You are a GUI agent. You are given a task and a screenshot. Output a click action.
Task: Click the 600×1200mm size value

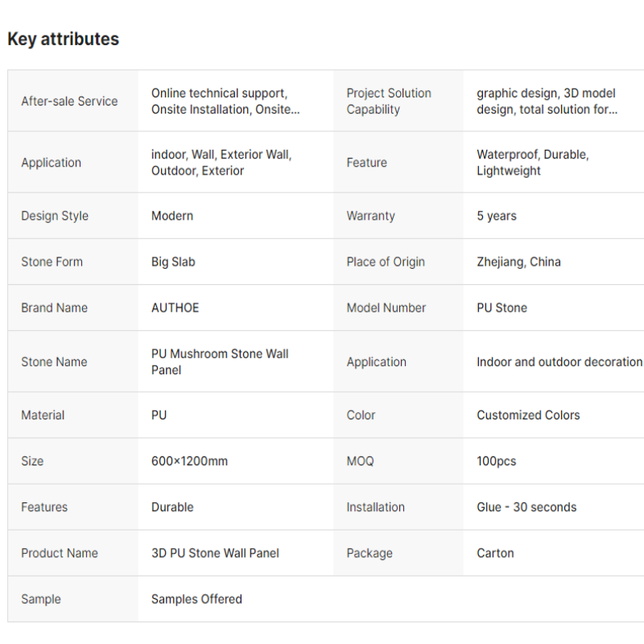point(189,461)
